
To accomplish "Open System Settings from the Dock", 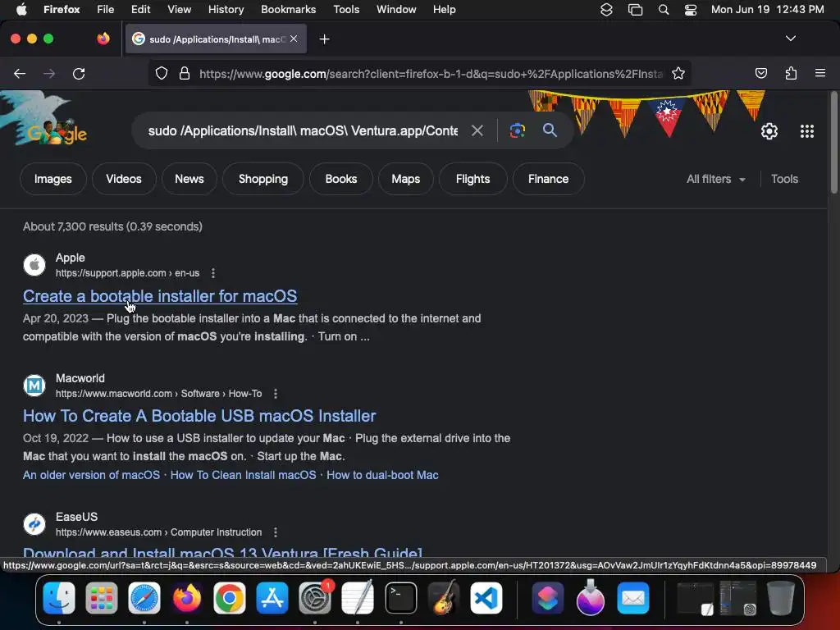I will click(315, 597).
